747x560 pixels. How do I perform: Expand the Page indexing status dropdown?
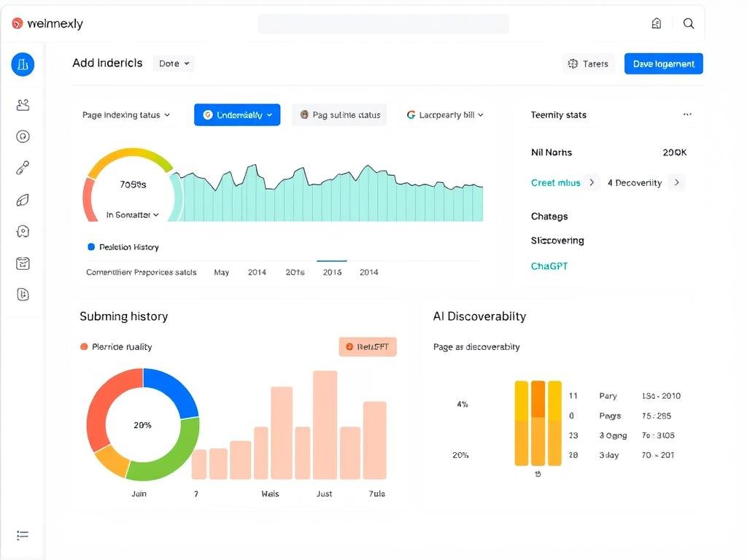click(x=126, y=114)
